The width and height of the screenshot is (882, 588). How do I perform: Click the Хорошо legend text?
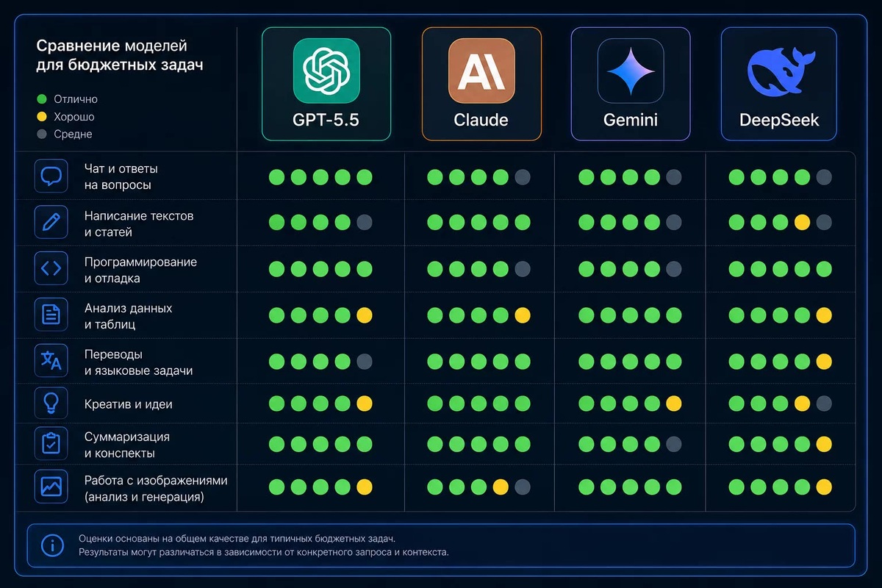(74, 116)
